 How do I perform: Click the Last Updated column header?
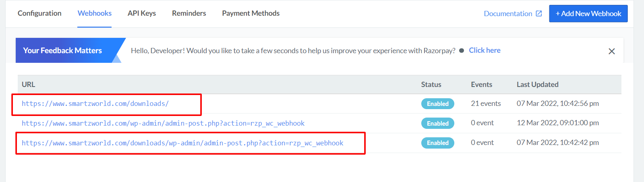click(537, 85)
